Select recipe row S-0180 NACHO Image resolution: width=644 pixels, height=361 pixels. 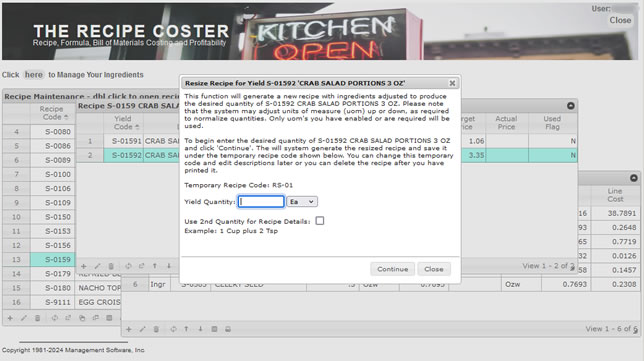tap(62, 288)
